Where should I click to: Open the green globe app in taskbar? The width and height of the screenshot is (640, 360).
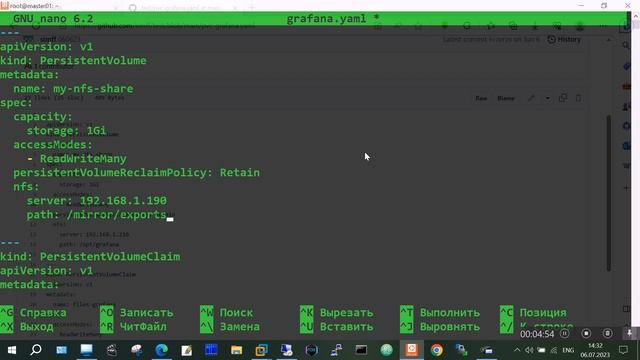(x=386, y=350)
